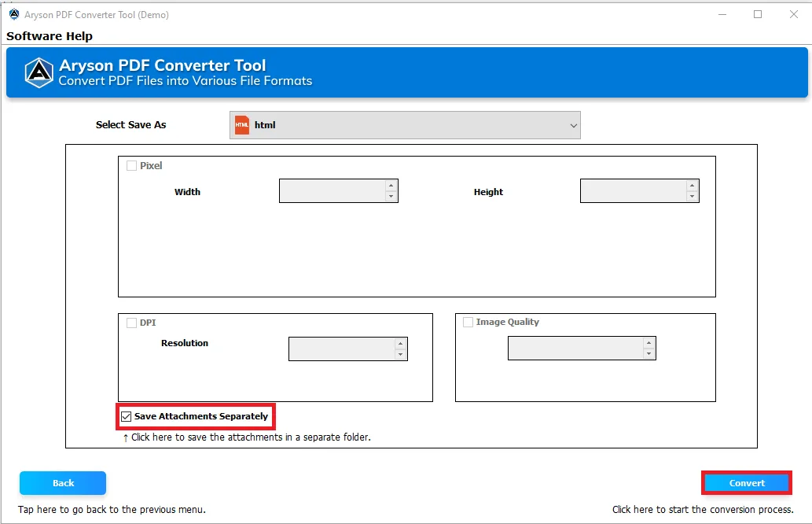Decrease the Height spinner value
The height and width of the screenshot is (524, 812).
pos(692,197)
